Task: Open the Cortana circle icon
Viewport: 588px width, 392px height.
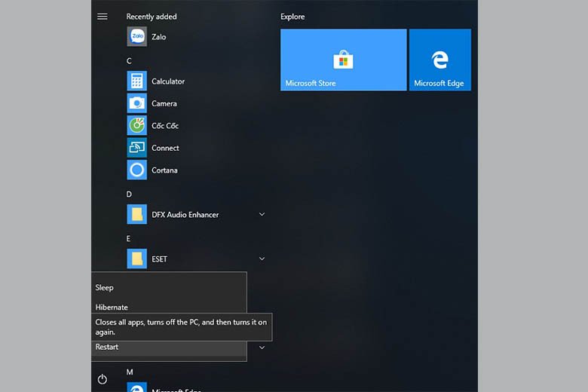Action: coord(137,170)
